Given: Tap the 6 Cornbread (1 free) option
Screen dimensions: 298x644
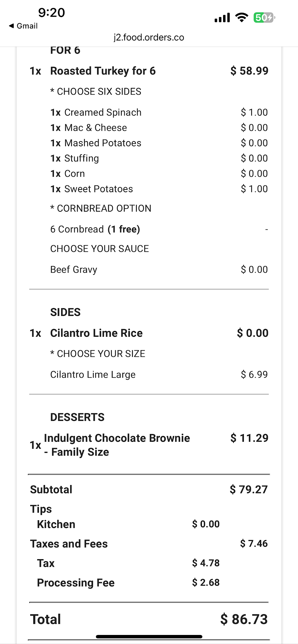Looking at the screenshot, I should pos(95,229).
